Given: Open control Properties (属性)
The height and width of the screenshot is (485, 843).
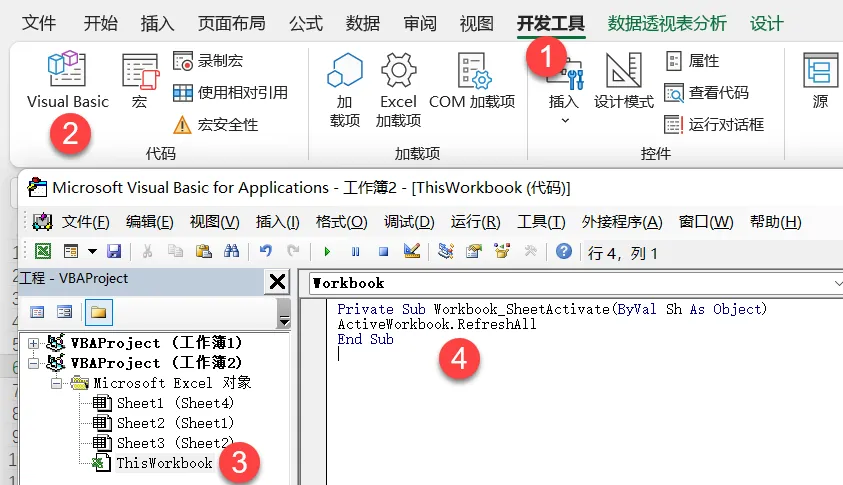Looking at the screenshot, I should 692,61.
